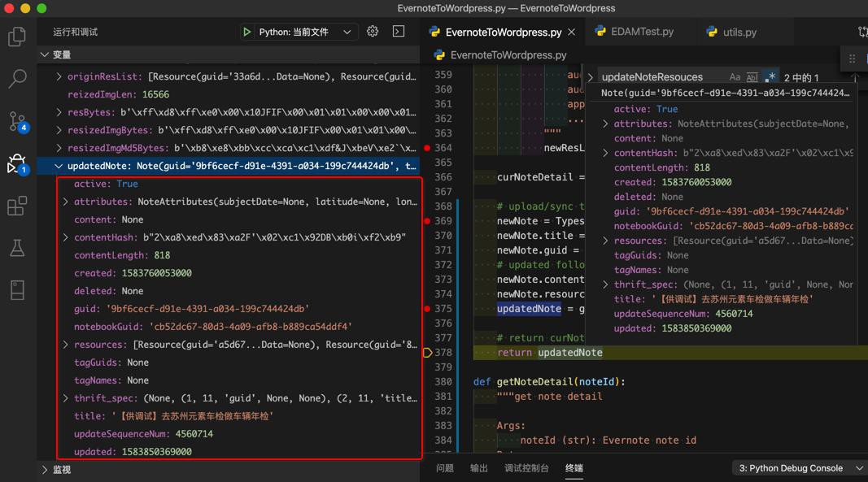Click 'def getNoteDetail(noteId):' on line 380
This screenshot has height=482, width=868.
click(549, 382)
